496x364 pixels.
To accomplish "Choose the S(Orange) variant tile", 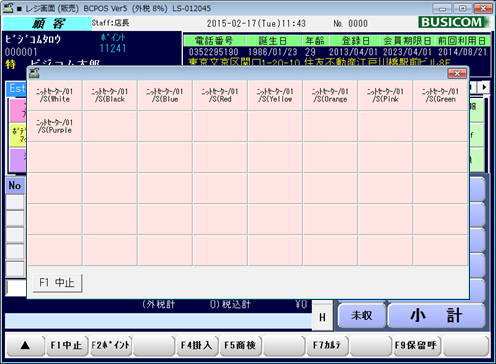I will click(330, 95).
